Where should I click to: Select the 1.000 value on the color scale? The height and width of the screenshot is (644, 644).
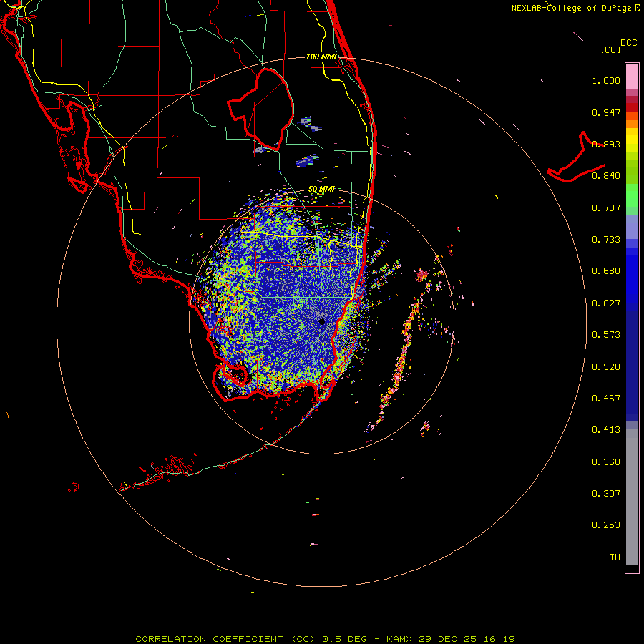tap(606, 80)
